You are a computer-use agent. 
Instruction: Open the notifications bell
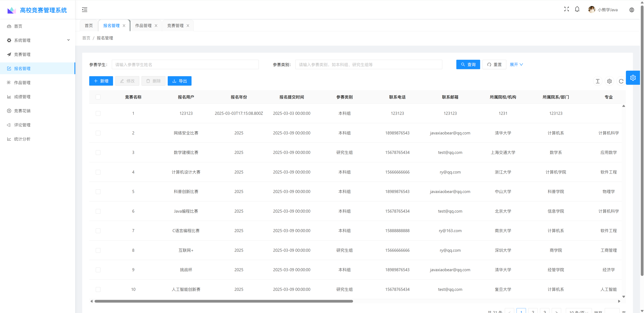[x=577, y=9]
